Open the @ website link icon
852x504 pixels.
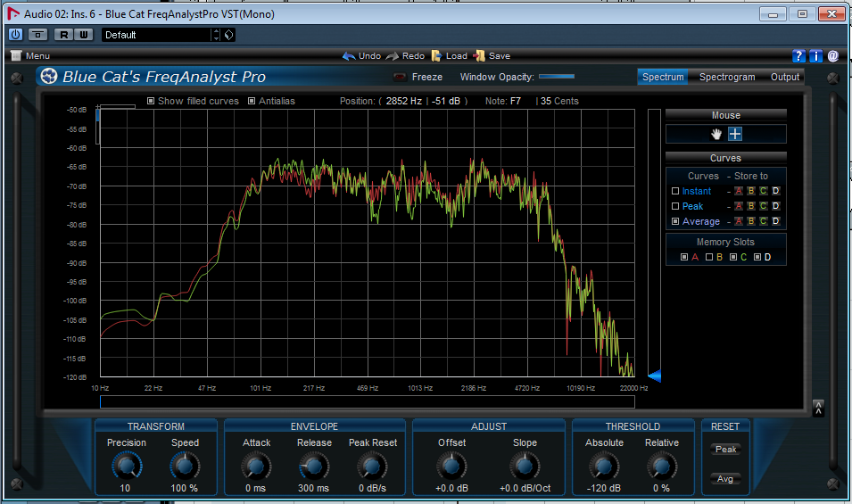(x=833, y=55)
